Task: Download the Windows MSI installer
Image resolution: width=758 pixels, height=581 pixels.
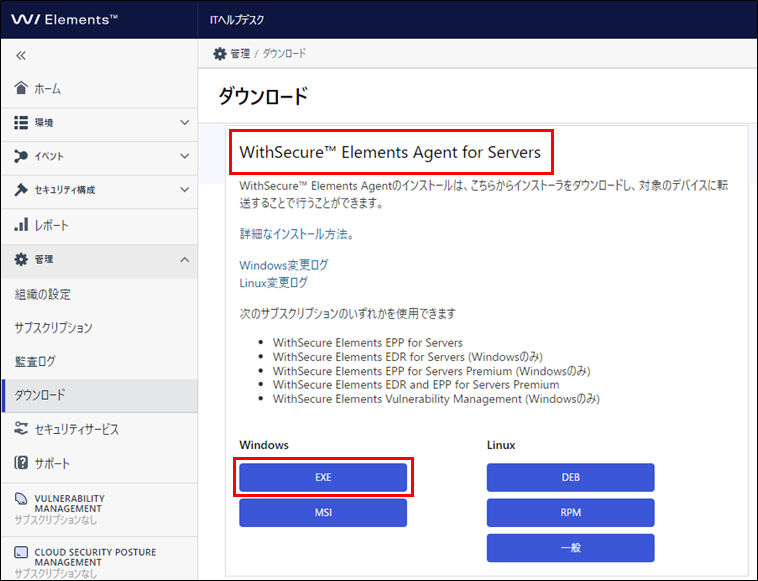Action: (323, 513)
